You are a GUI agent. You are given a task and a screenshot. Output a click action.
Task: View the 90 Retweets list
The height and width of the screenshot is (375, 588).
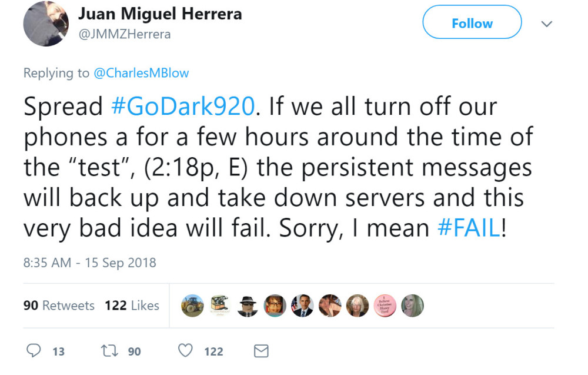coord(59,306)
